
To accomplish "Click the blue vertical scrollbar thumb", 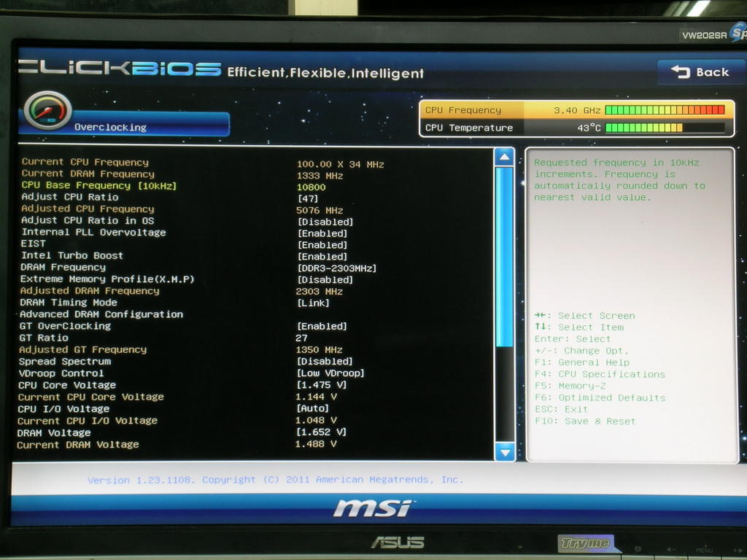I will click(504, 257).
